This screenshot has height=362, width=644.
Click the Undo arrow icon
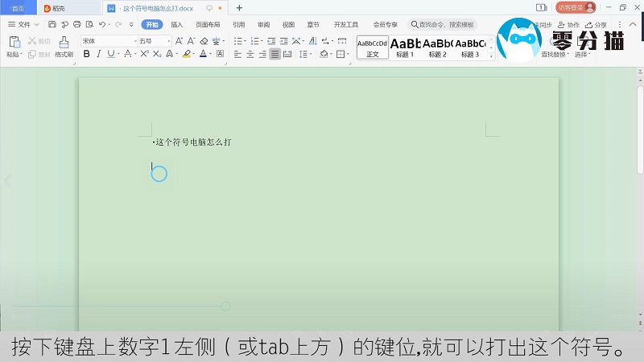click(x=101, y=25)
